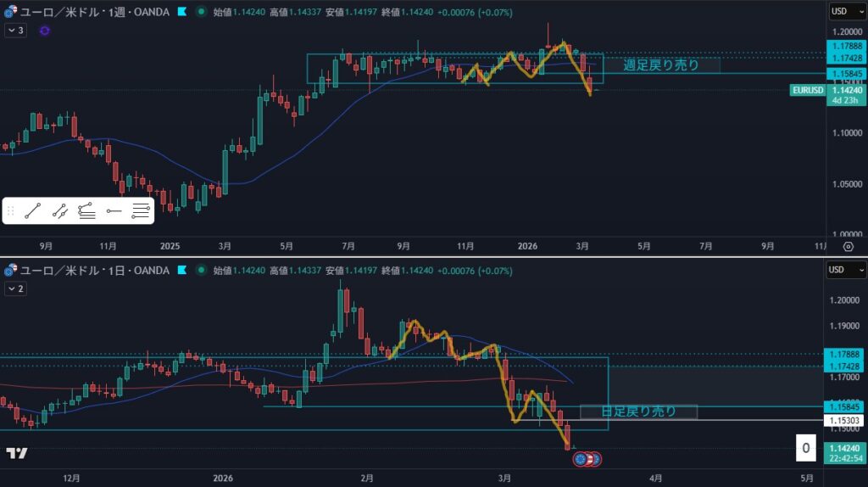Select the horizontal ray drawing tool
The image size is (868, 487).
(114, 211)
